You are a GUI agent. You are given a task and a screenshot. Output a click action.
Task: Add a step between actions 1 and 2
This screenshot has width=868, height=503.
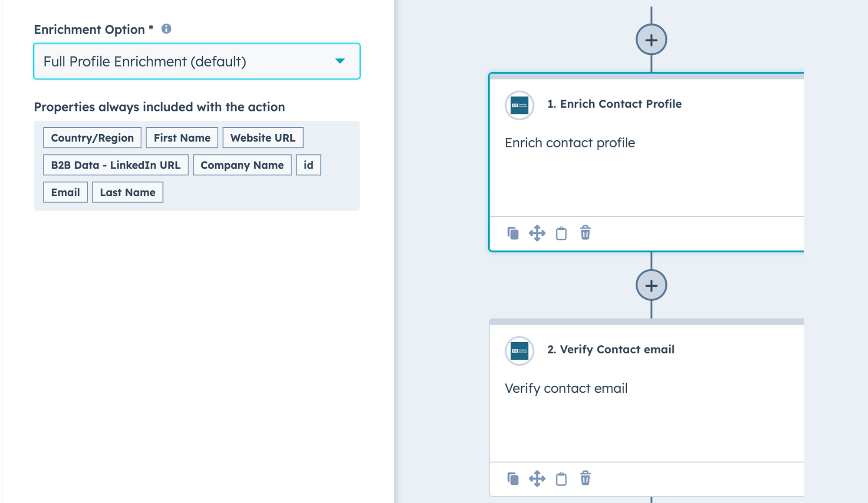651,285
